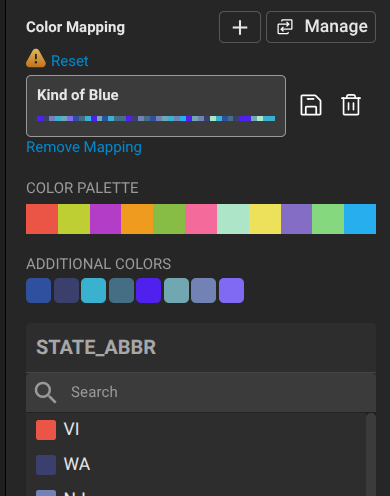Click the warning triangle icon
Viewport: 390px width, 496px height.
[x=36, y=58]
